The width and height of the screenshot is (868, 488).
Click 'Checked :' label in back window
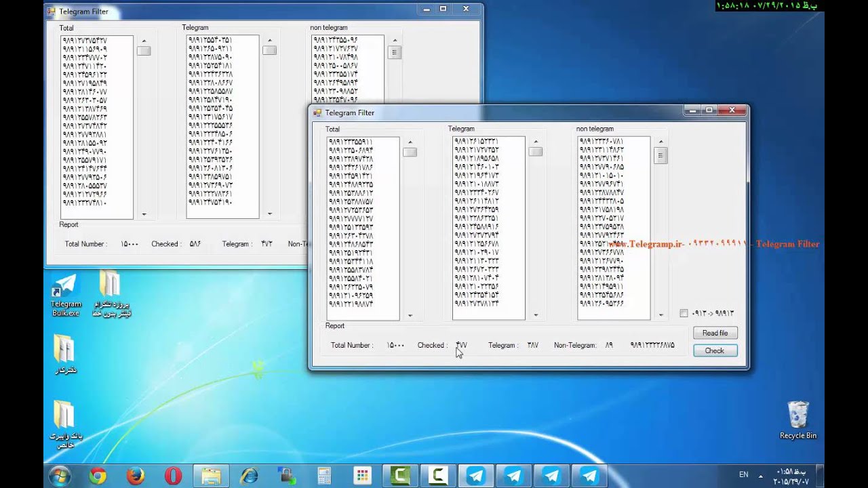pos(166,244)
